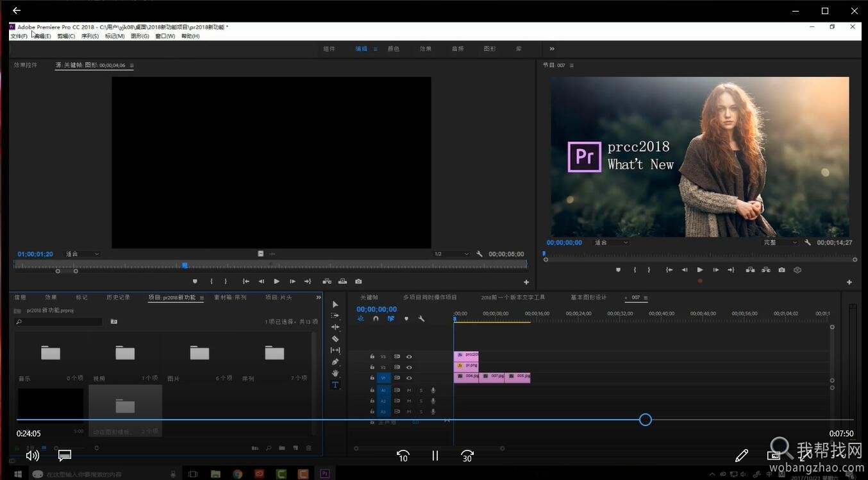Select the Type (T) tool
868x480 pixels.
point(335,385)
